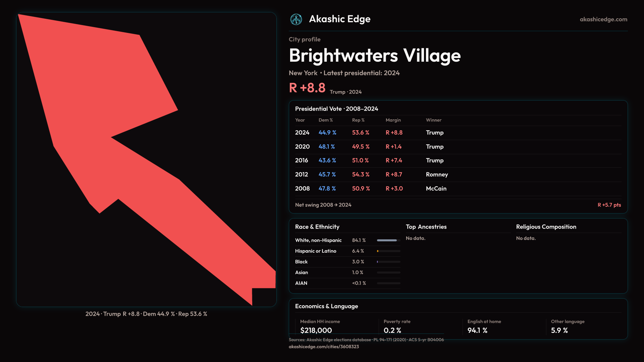The image size is (644, 362).
Task: Click the Poverty rate 0.2 % figure
Action: [x=392, y=330]
